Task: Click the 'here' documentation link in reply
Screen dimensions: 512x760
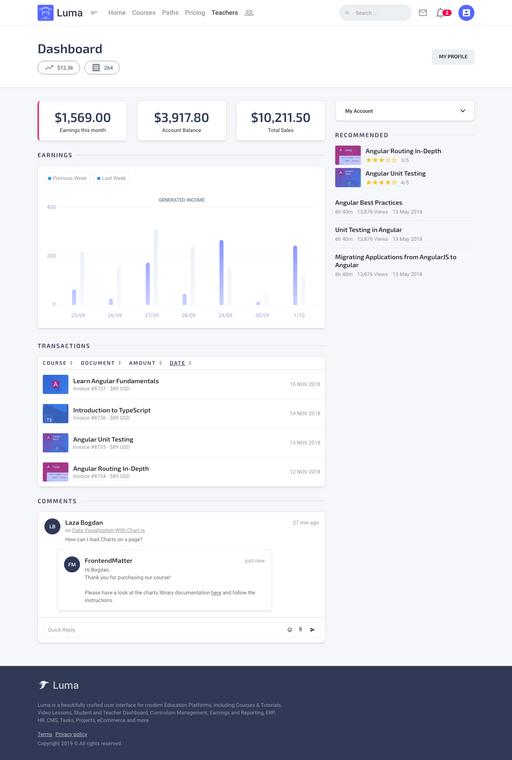Action: (x=216, y=592)
